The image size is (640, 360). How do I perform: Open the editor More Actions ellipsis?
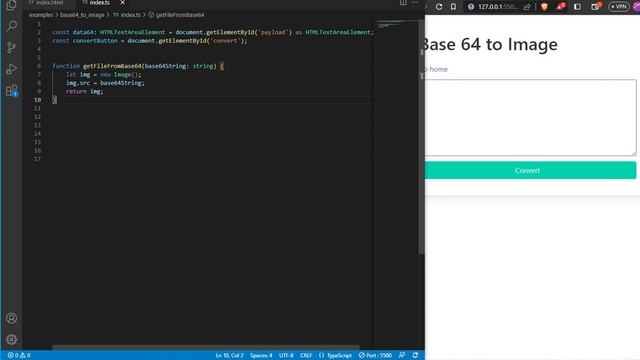415,3
